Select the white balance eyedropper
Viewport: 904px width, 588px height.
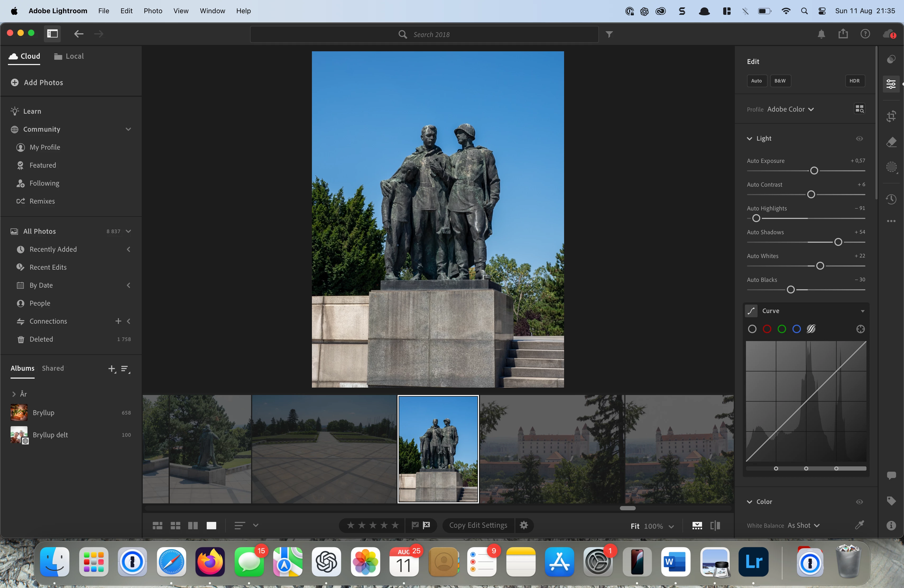[859, 525]
